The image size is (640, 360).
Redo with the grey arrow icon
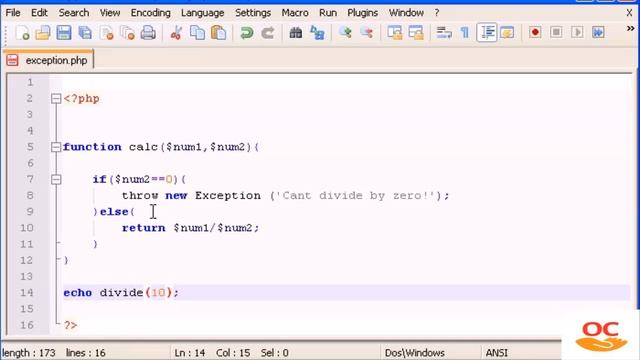267,33
